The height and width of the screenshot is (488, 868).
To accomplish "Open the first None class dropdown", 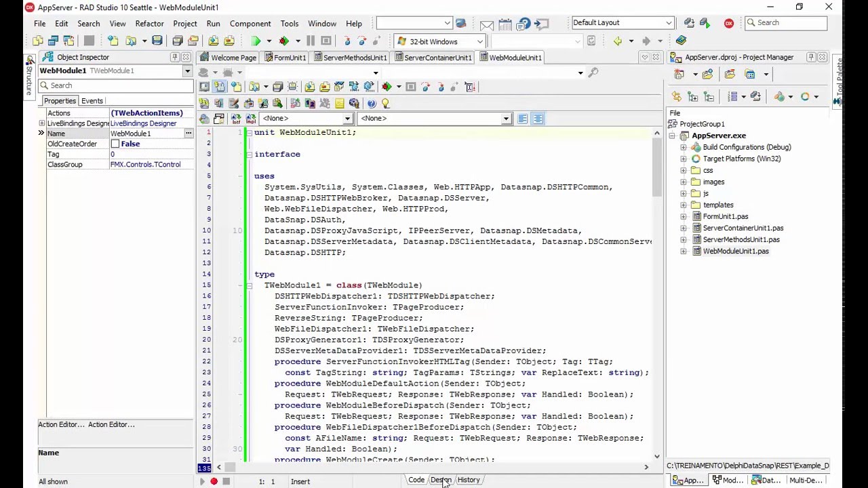I will (347, 119).
